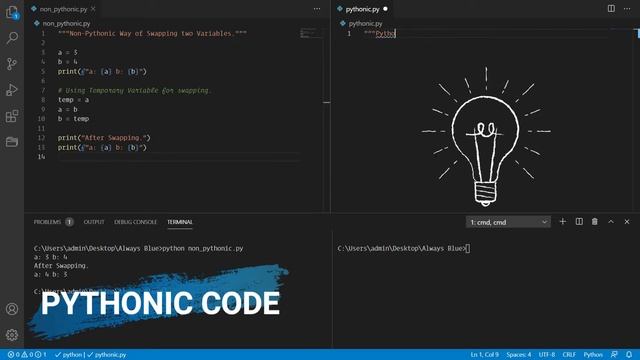
Task: Create a new terminal with plus icon
Action: coord(563,222)
